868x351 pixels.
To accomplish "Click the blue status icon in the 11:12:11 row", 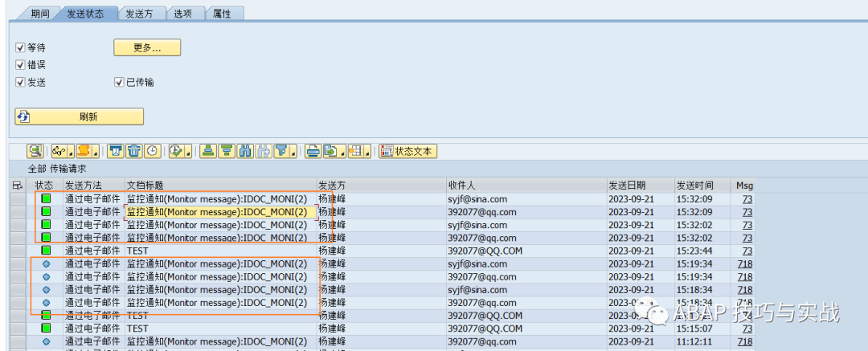I will [46, 341].
